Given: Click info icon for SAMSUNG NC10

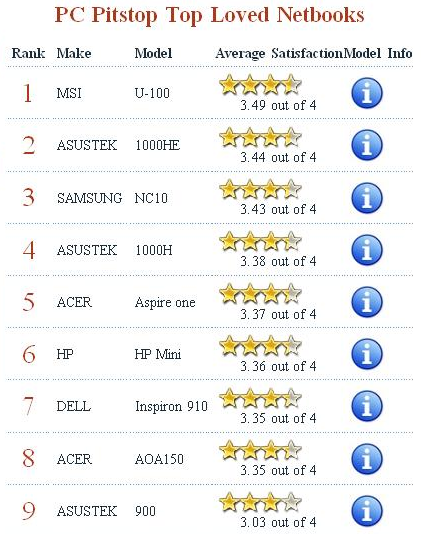Looking at the screenshot, I should [367, 198].
